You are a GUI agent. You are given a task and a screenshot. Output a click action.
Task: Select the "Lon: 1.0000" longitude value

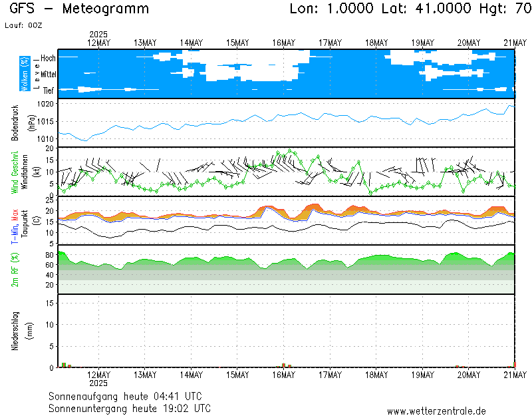pyautogui.click(x=331, y=9)
